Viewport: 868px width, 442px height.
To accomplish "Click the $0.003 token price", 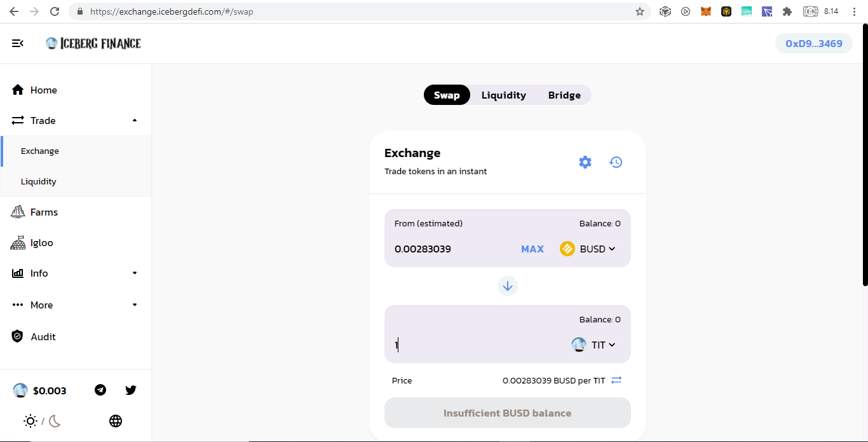I will pos(39,390).
